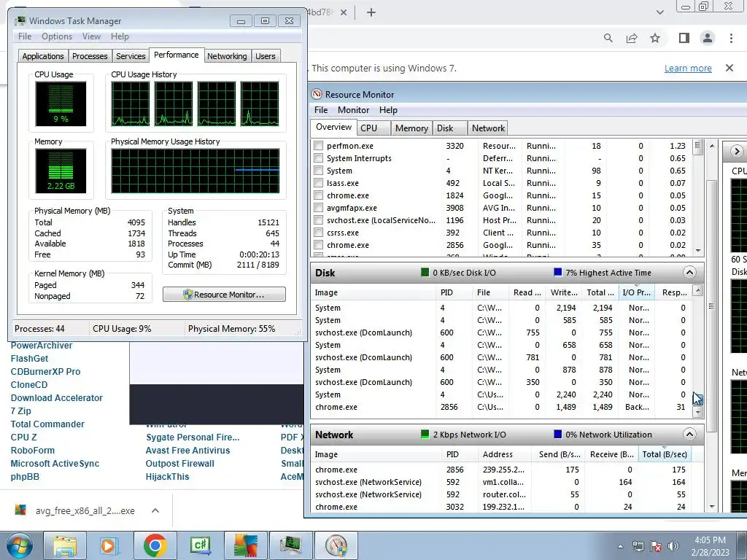This screenshot has width=747, height=560.
Task: Click network tray icon
Action: tap(638, 546)
